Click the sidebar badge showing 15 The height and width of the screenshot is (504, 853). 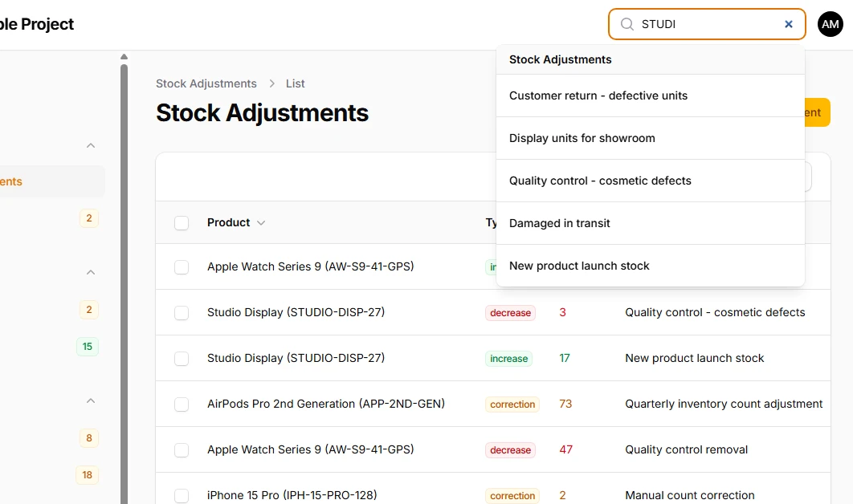click(x=88, y=347)
